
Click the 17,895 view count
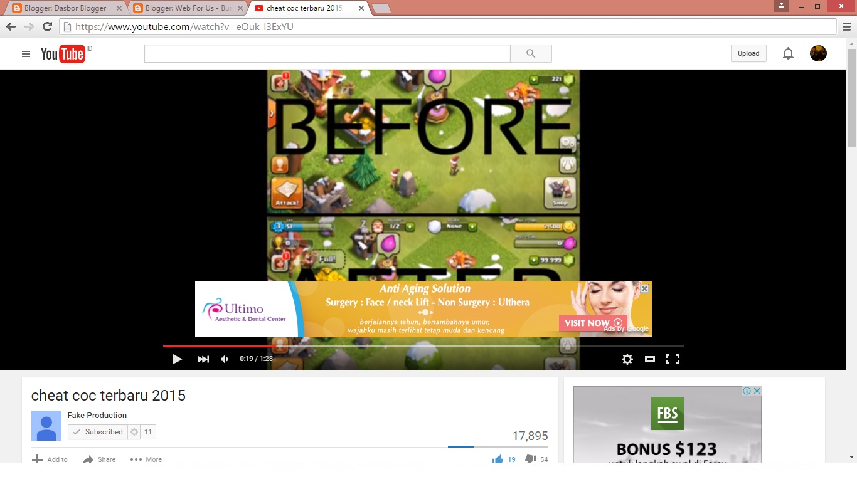[530, 436]
